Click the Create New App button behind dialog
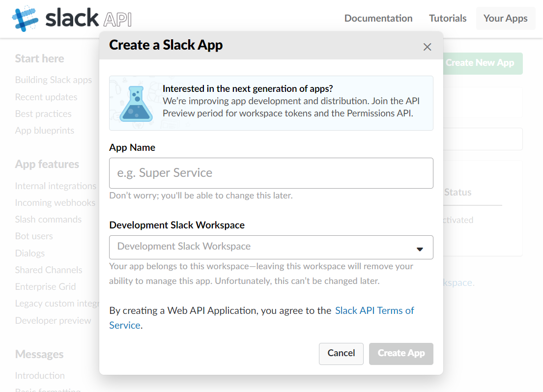Viewport: 543px width, 392px height. (483, 63)
